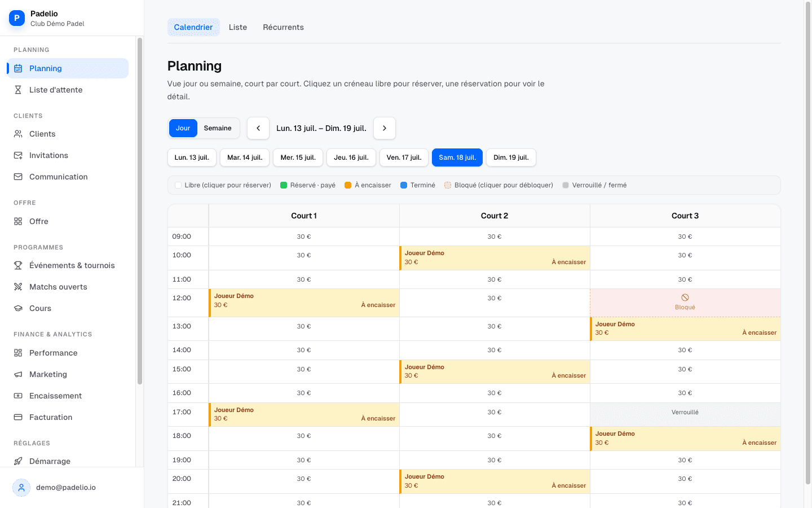
Task: Click the sidebar vertical scrollbar
Action: tap(140, 211)
